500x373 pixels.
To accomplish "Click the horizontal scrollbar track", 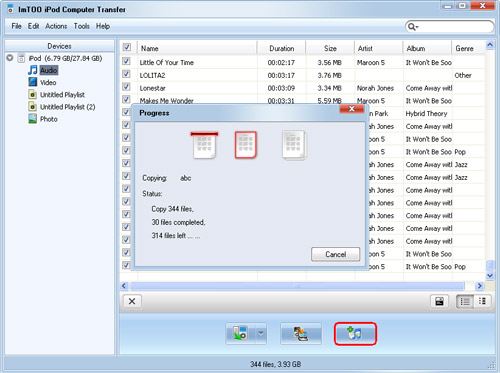I will point(297,286).
